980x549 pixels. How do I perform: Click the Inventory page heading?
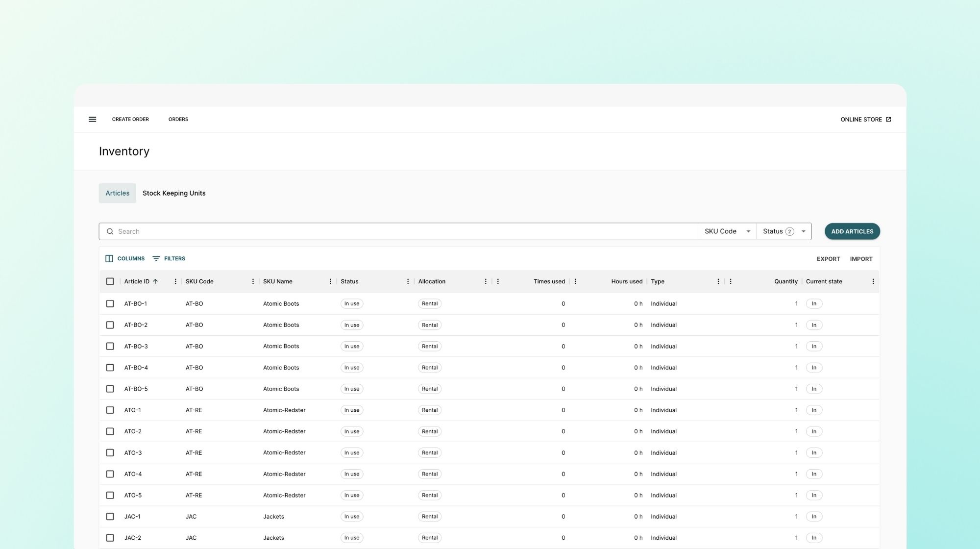point(124,151)
